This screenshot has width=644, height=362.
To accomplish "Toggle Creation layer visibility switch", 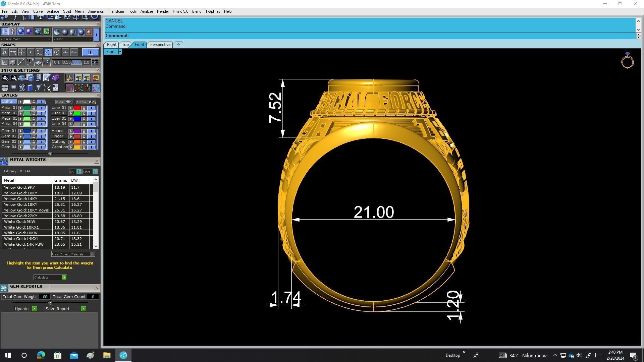I will (x=91, y=147).
